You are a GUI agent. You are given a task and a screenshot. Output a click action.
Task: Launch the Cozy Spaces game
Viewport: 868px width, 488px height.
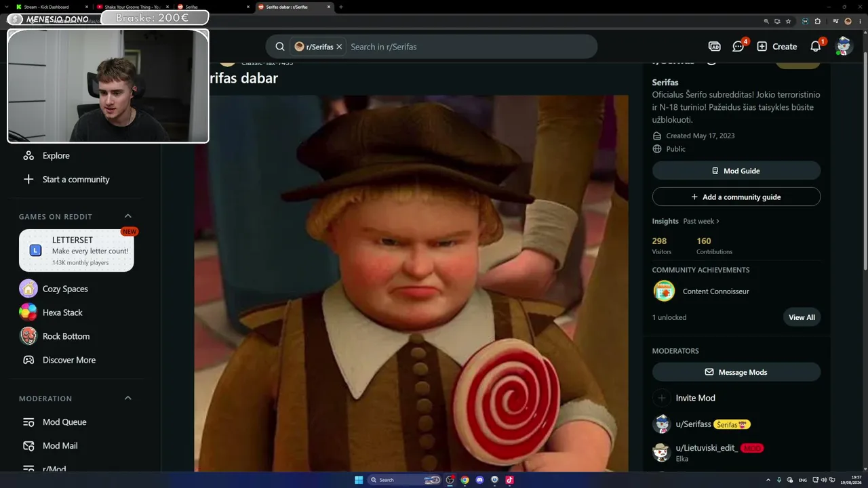point(54,289)
